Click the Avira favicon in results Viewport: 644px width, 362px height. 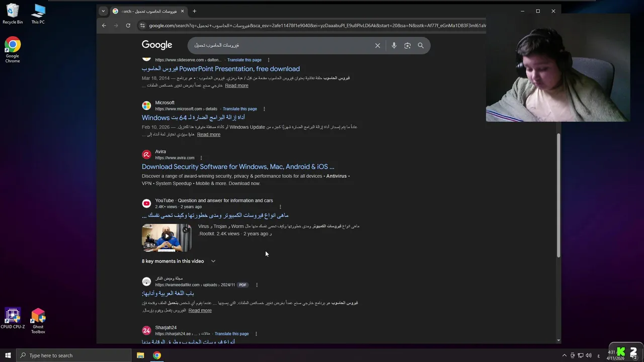(x=146, y=154)
